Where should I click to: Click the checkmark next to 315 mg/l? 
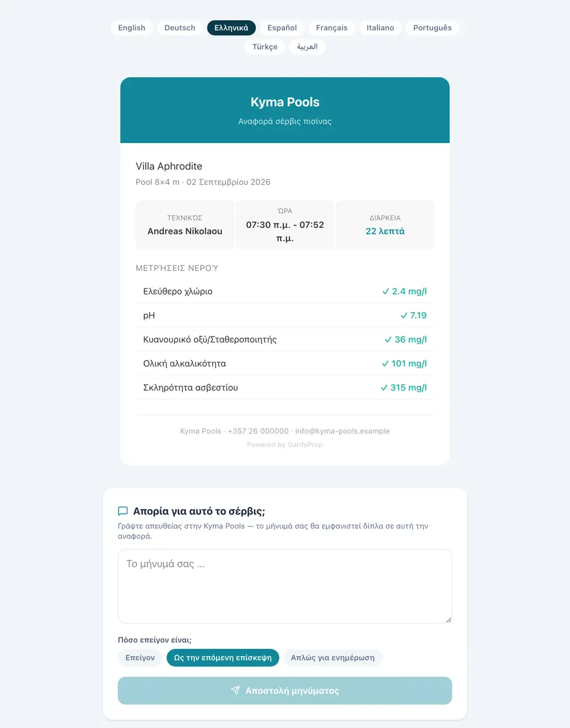[x=384, y=387]
